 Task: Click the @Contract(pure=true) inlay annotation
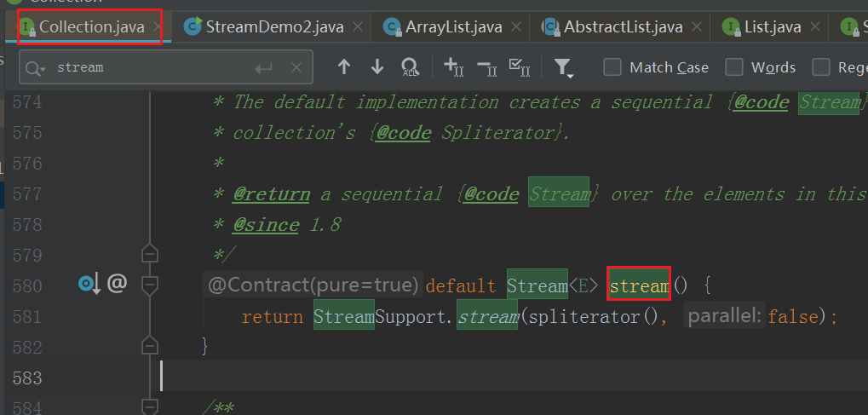[313, 285]
